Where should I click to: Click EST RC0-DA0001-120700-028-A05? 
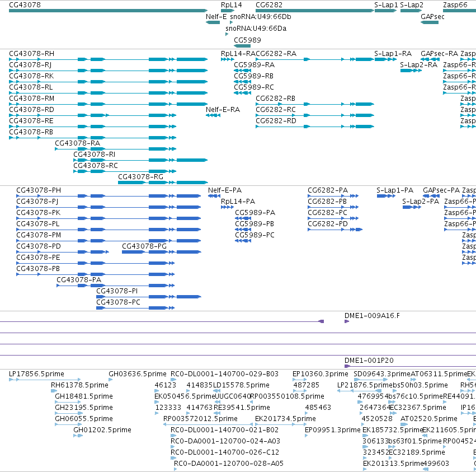tap(229, 464)
